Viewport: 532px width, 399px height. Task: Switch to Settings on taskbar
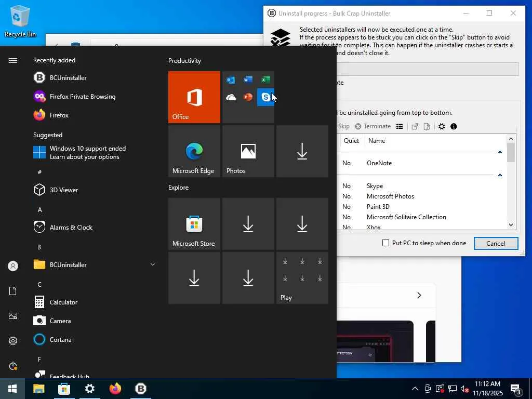point(89,389)
